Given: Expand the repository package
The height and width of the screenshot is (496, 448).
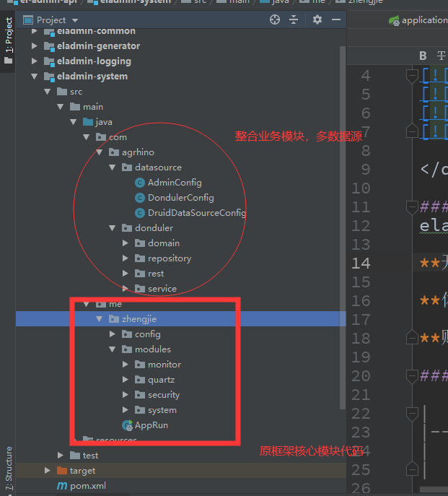Looking at the screenshot, I should (x=126, y=258).
